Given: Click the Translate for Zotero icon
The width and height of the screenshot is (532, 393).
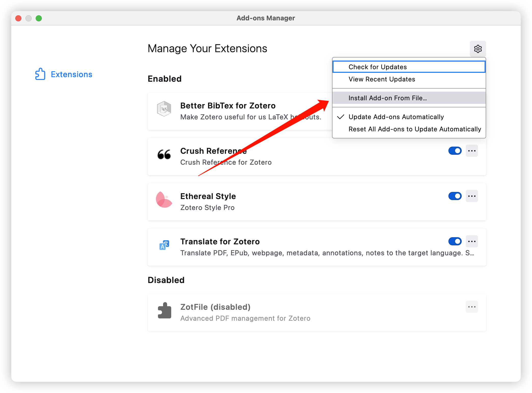Looking at the screenshot, I should [x=164, y=245].
